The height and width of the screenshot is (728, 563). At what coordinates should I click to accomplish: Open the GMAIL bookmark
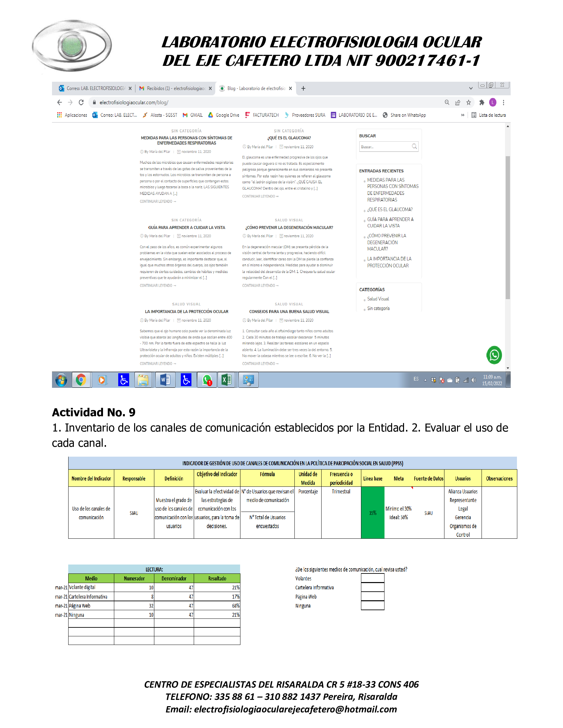coord(192,115)
